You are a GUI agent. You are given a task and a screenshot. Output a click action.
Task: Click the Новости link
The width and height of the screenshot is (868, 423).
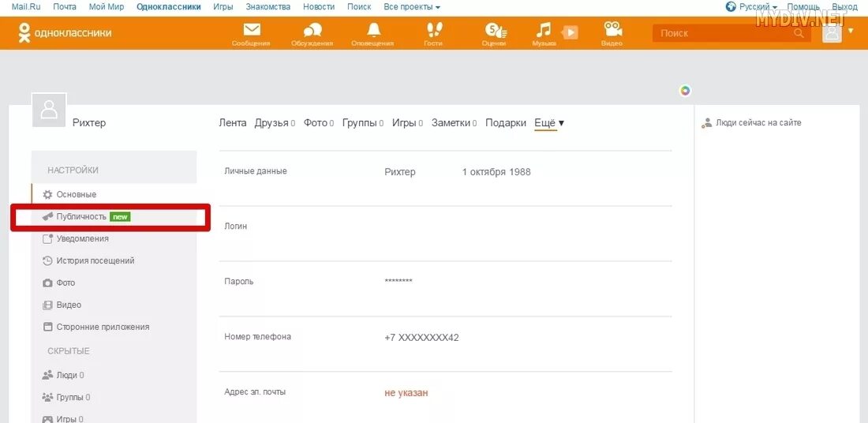[x=319, y=6]
